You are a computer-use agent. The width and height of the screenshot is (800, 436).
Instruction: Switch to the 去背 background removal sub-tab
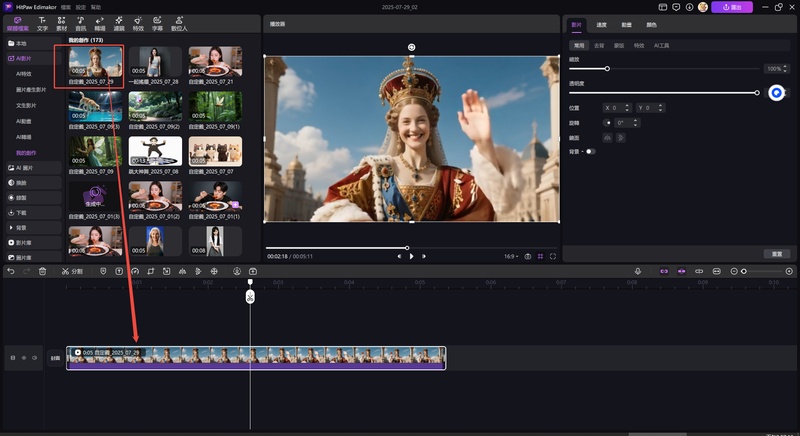(x=599, y=45)
